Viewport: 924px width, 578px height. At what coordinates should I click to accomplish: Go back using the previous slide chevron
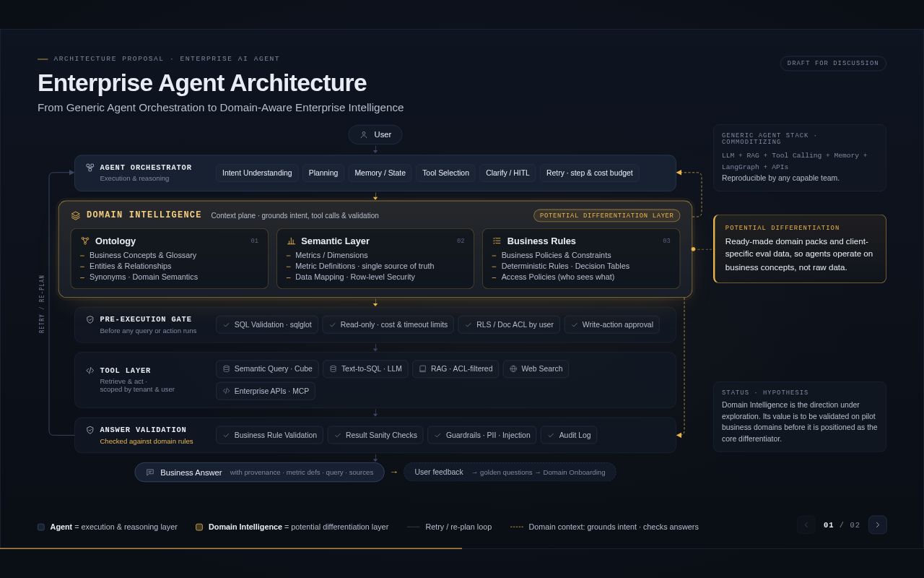pos(806,525)
